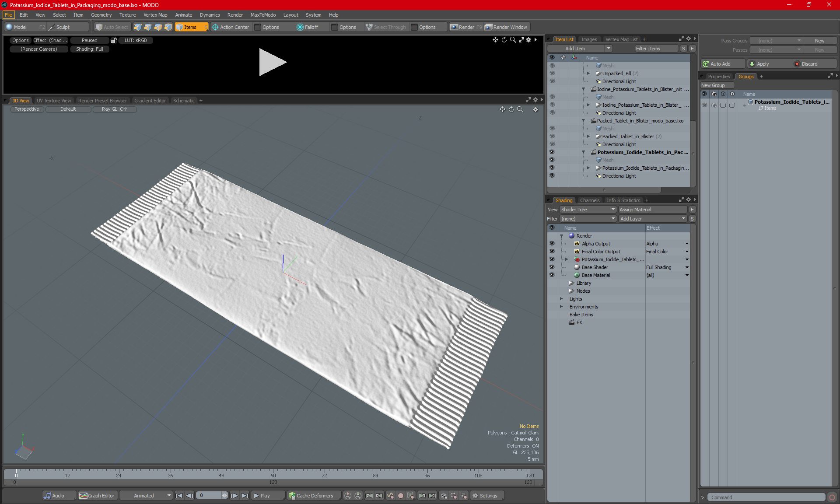Select Materials selection mode icon
The width and height of the screenshot is (840, 504).
point(168,27)
